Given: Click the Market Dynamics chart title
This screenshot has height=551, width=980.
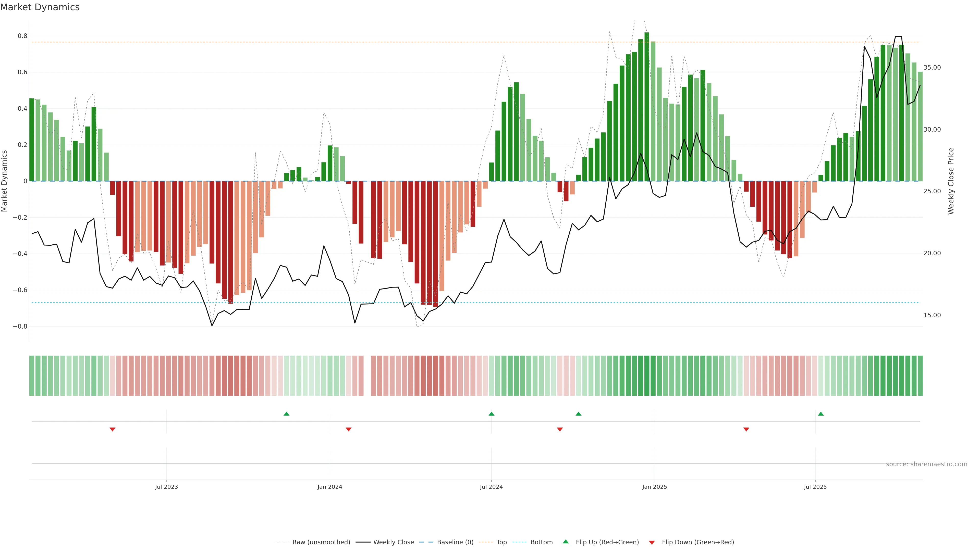Looking at the screenshot, I should 40,7.
